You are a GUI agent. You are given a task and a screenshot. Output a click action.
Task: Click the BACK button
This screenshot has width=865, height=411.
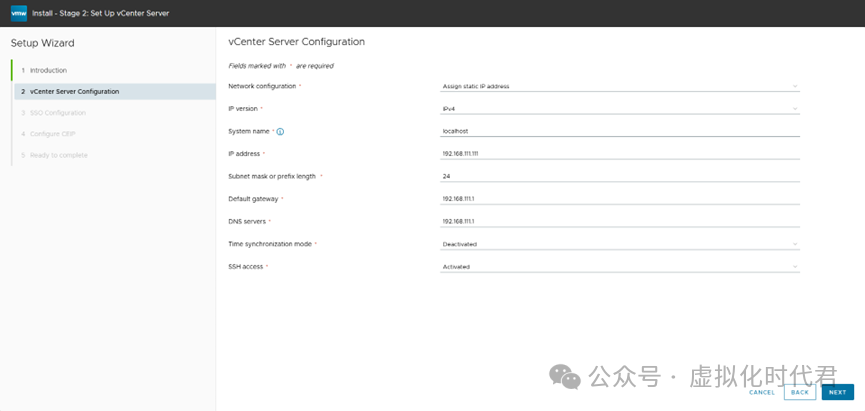(799, 392)
